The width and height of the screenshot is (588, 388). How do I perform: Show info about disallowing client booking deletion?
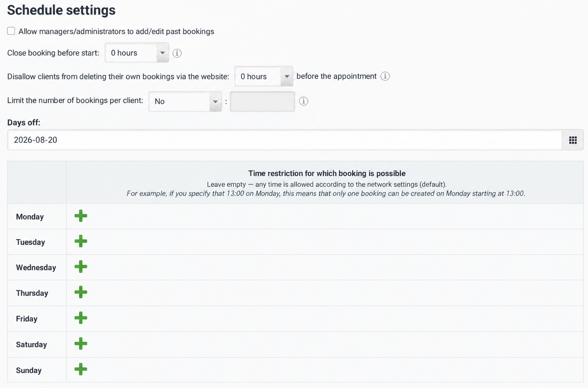(385, 76)
